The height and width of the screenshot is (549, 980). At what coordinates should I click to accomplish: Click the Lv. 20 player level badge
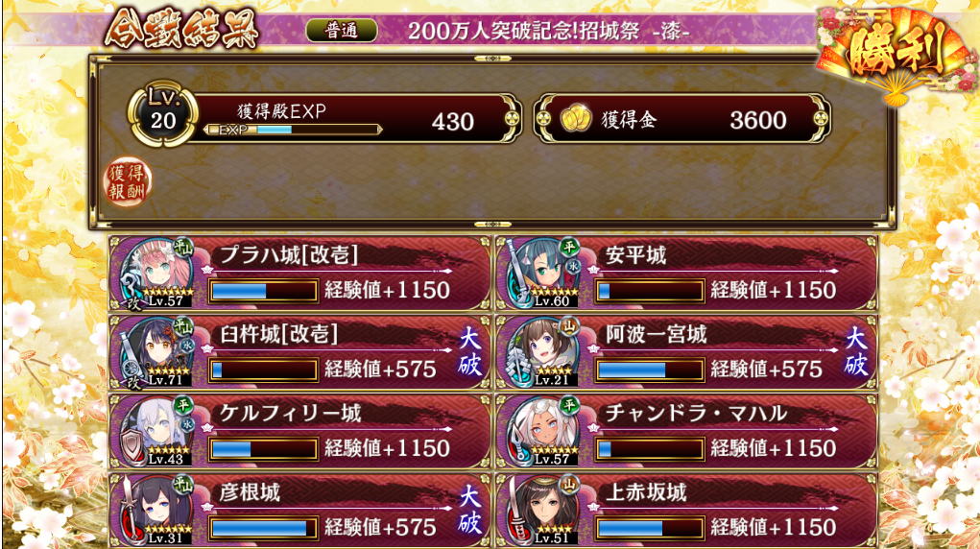click(162, 113)
